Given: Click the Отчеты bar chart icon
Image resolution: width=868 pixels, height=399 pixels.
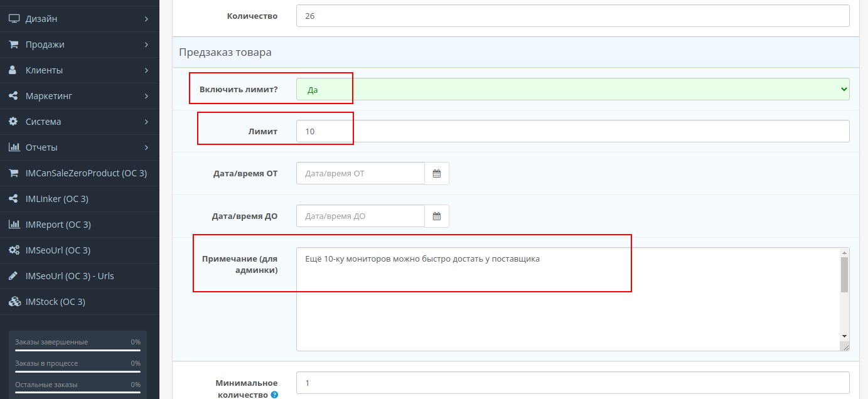Looking at the screenshot, I should coord(14,147).
